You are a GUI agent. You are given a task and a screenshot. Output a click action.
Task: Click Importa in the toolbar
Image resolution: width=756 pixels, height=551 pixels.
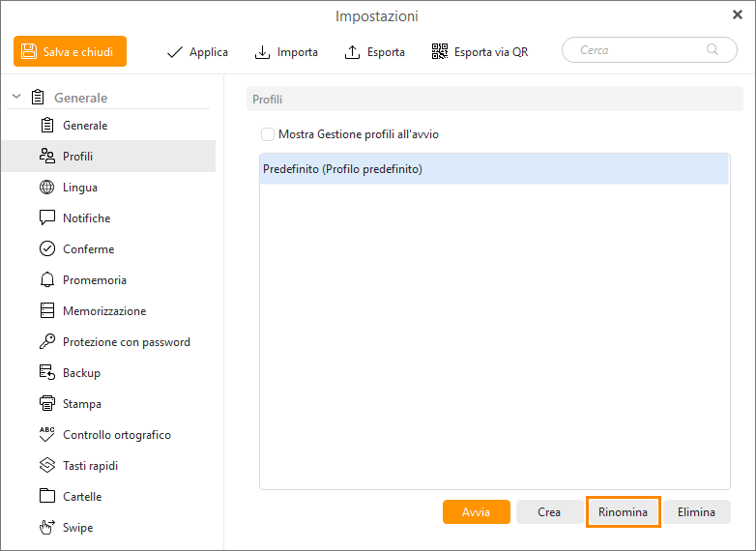(286, 52)
